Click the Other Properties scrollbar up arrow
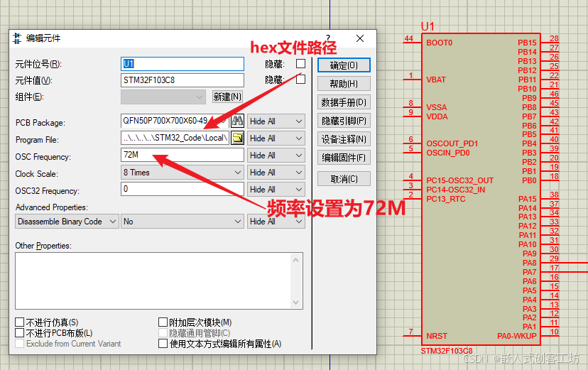 click(296, 260)
